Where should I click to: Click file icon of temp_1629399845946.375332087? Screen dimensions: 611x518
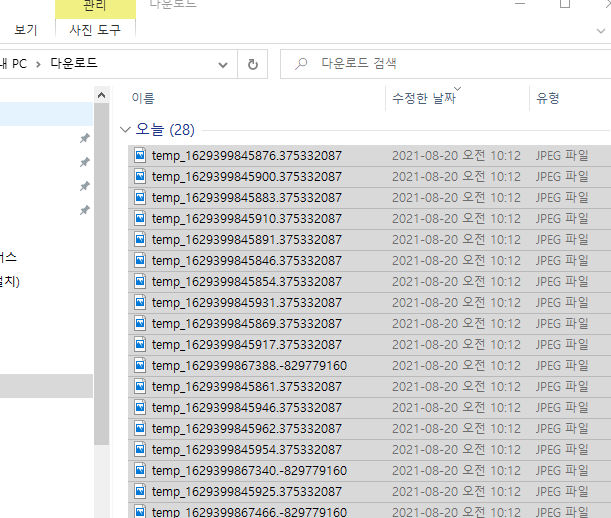point(140,408)
